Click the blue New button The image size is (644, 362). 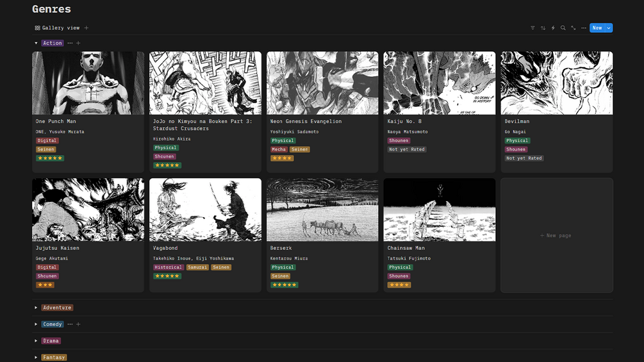coord(597,28)
